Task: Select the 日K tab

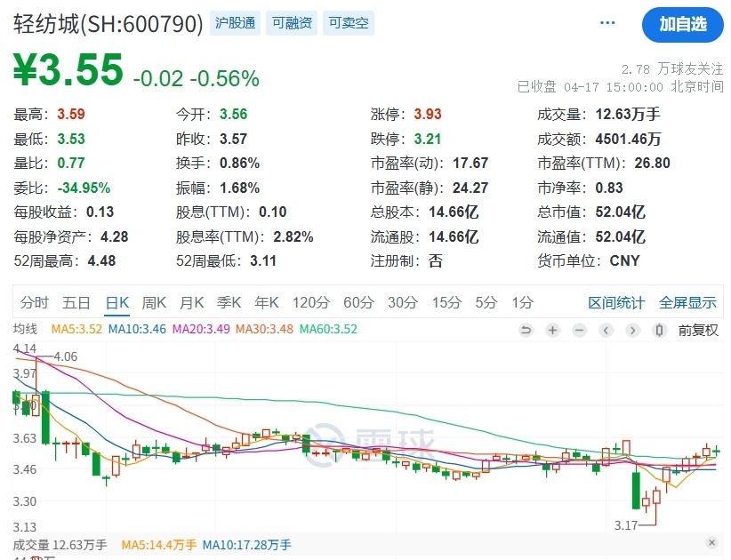Action: 117,303
